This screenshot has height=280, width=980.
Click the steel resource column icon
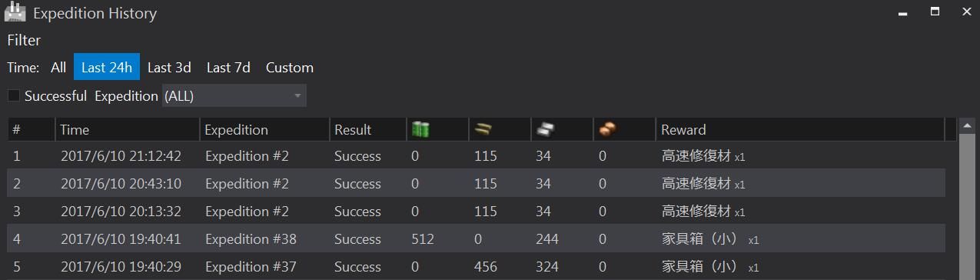tap(545, 129)
